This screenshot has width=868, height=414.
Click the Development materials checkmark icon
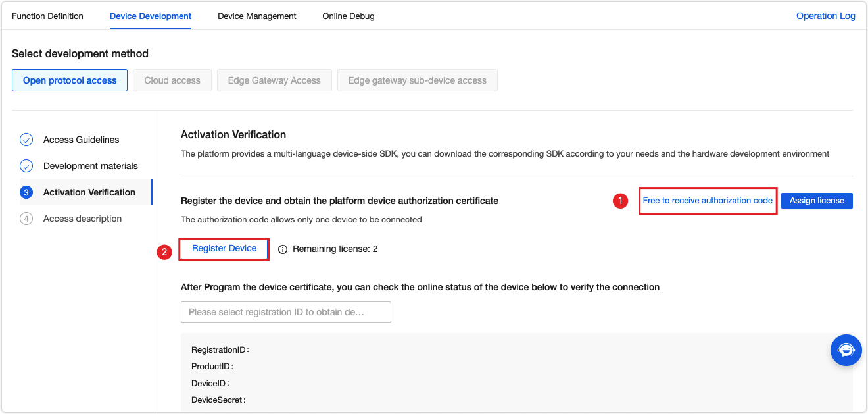tap(26, 166)
